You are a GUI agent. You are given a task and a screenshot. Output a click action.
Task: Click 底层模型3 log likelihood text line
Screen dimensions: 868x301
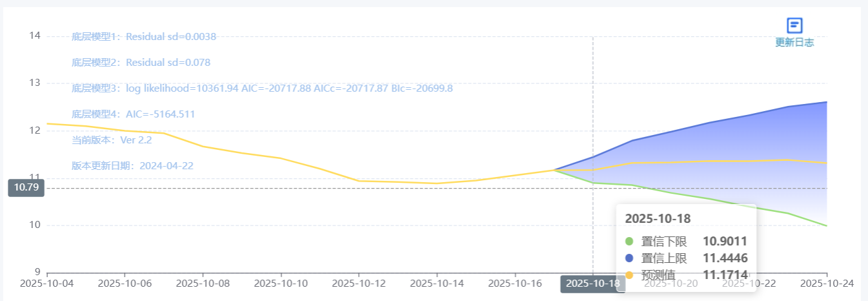[262, 88]
